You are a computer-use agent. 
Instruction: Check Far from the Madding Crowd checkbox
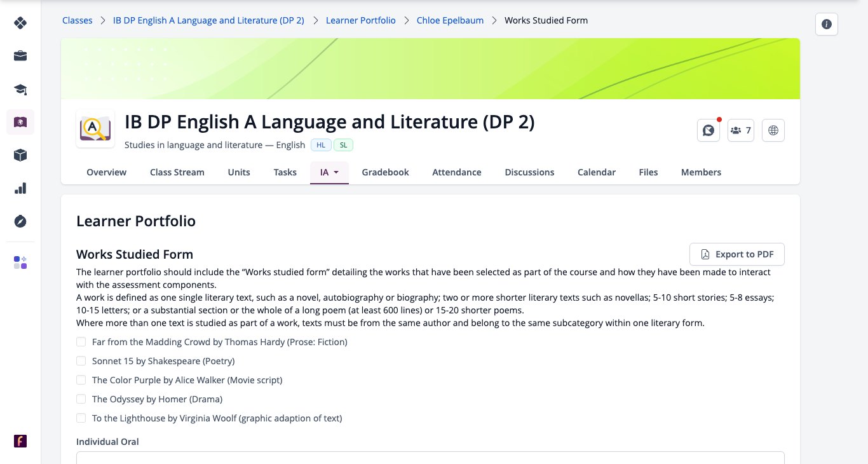[81, 342]
